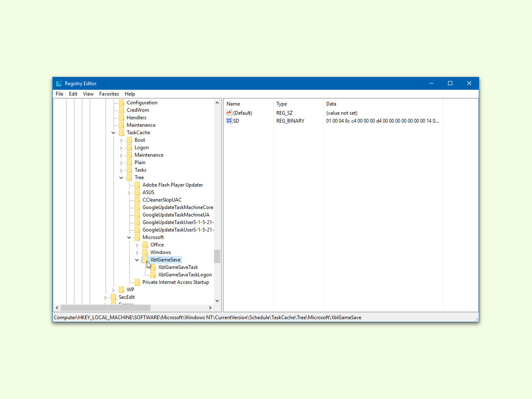Click the tree scroll down arrow
The height and width of the screenshot is (399, 532).
point(217,301)
